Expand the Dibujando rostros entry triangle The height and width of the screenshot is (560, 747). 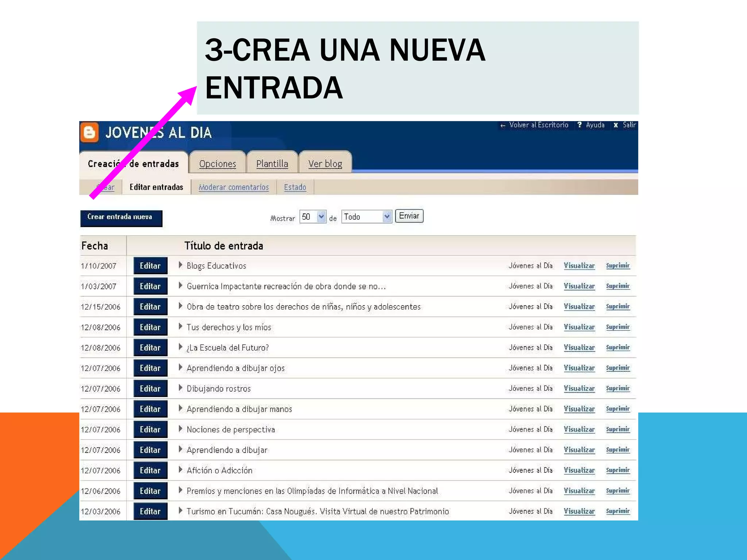coord(180,388)
